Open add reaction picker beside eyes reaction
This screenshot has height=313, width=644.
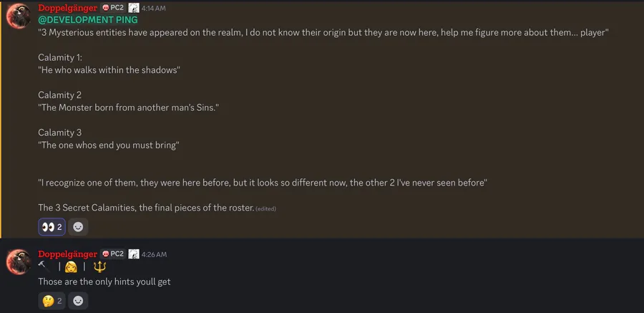[x=78, y=227]
